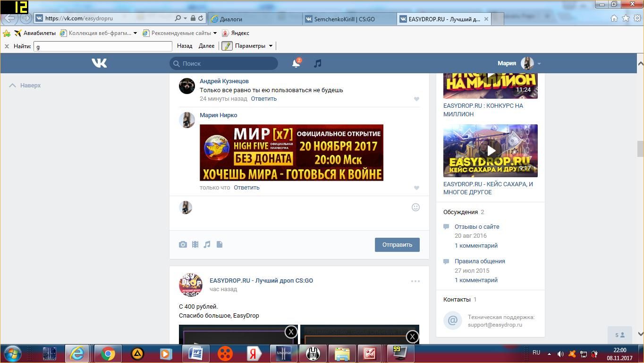The width and height of the screenshot is (644, 363).
Task: Find previous match with Назад
Action: click(x=185, y=46)
